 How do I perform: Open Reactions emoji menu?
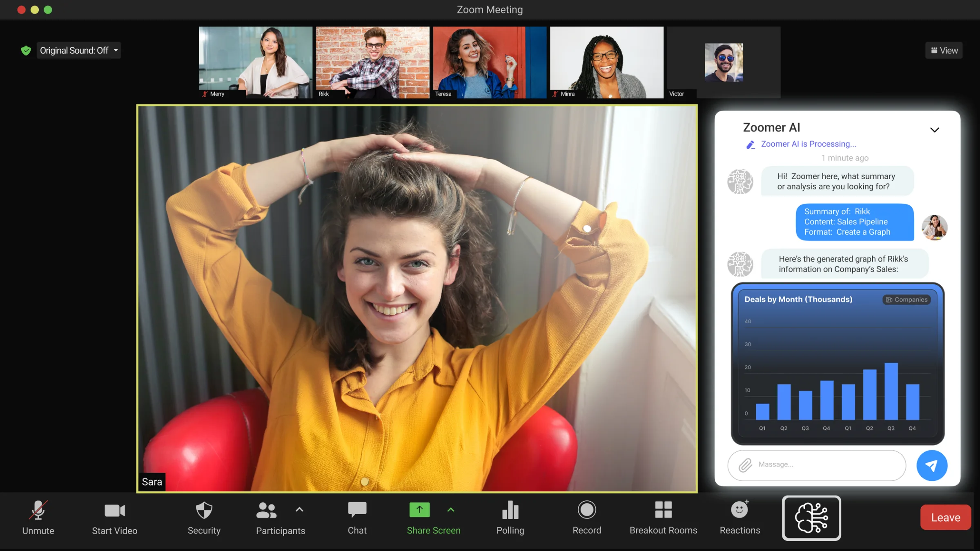(x=740, y=518)
